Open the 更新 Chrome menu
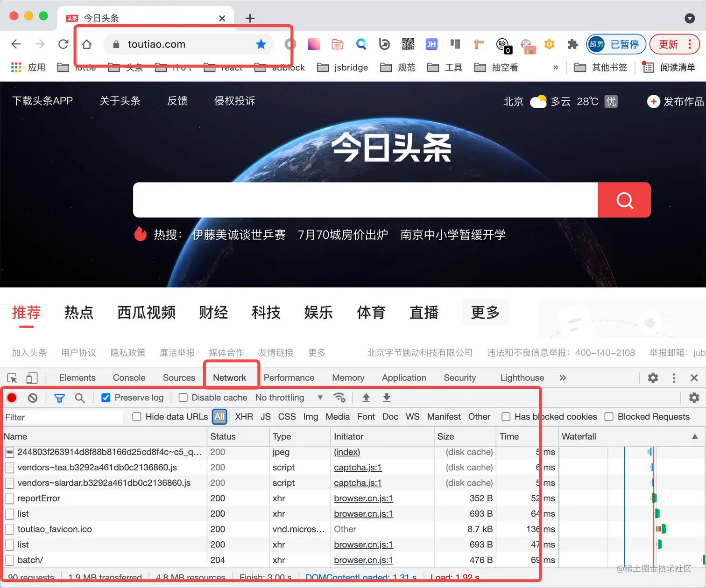 coord(675,44)
